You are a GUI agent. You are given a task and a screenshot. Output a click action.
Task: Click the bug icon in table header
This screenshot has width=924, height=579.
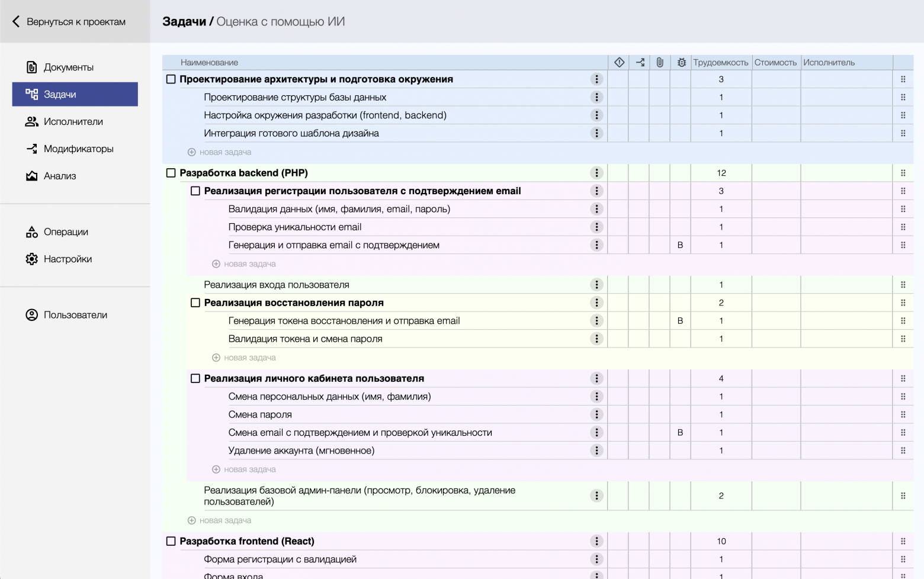pos(681,62)
